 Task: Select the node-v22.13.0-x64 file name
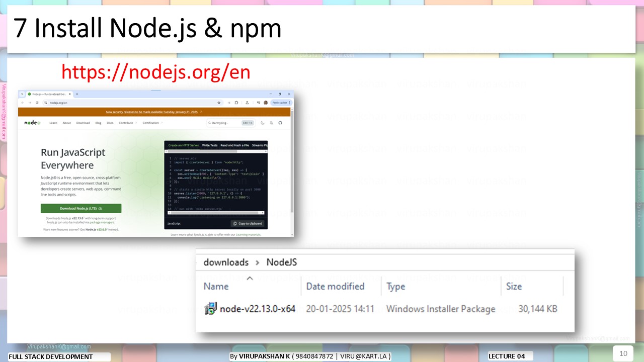pyautogui.click(x=258, y=309)
